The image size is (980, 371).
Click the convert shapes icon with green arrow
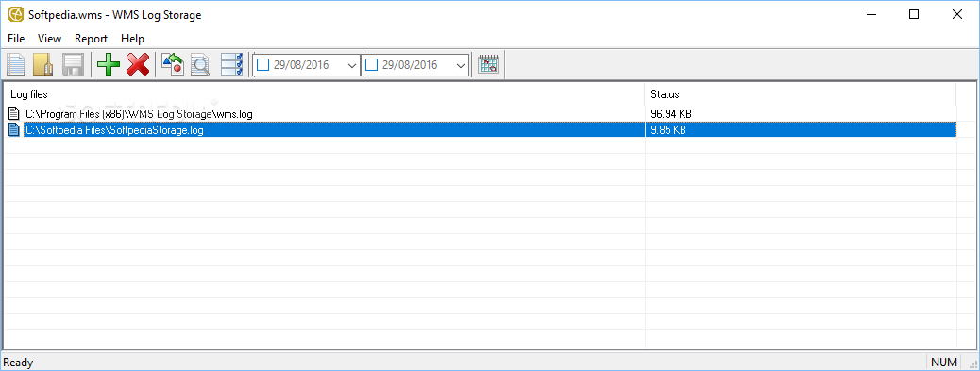coord(173,64)
